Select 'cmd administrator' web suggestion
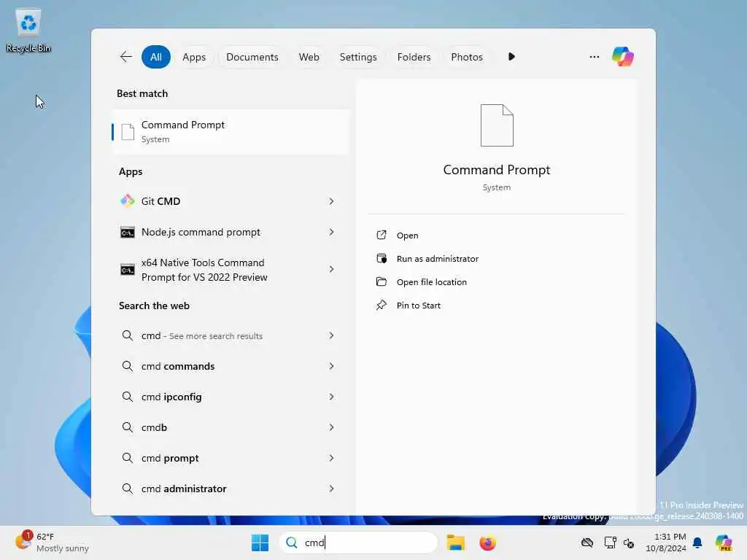Viewport: 747px width, 560px height. pyautogui.click(x=231, y=489)
